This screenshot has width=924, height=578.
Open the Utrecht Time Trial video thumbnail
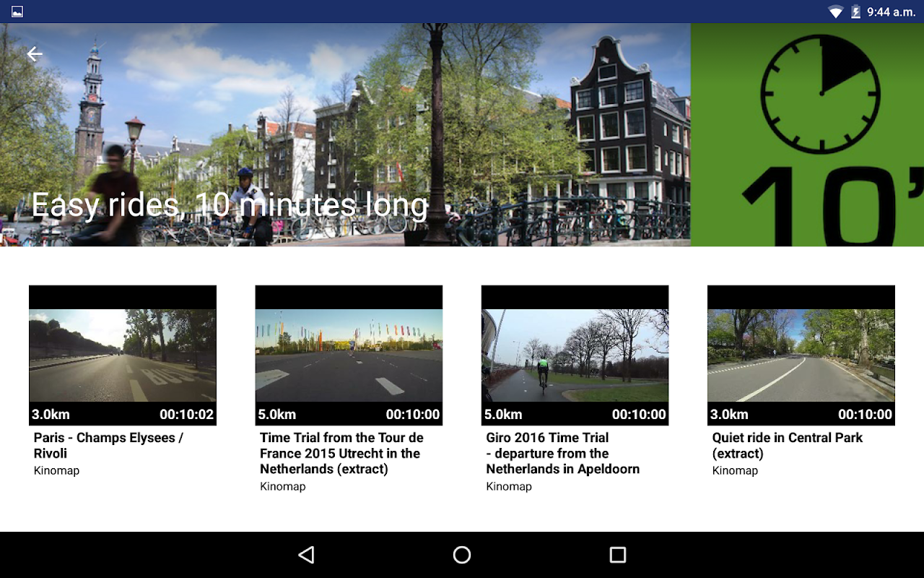click(349, 355)
